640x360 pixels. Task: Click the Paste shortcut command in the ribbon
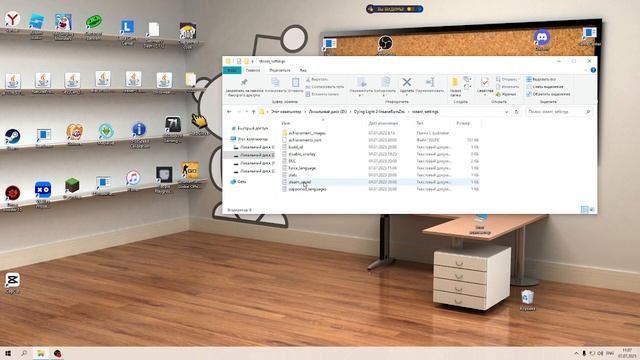(x=322, y=94)
